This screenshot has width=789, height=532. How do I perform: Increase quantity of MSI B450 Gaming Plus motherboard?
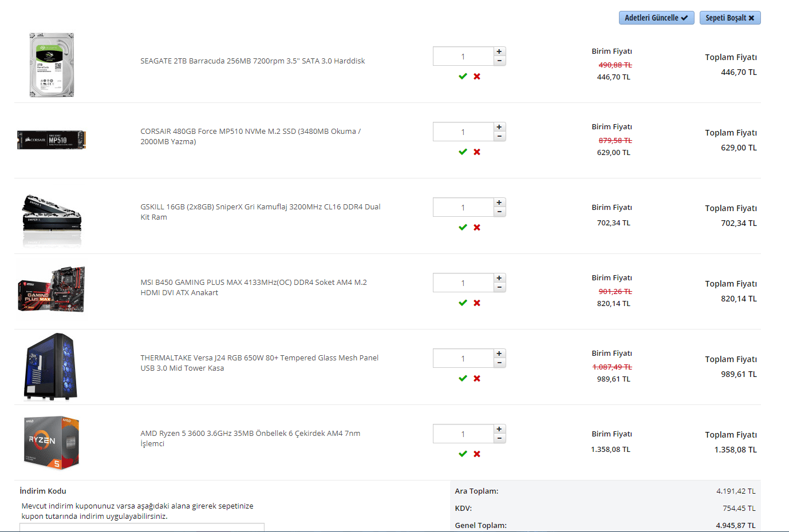coord(499,278)
